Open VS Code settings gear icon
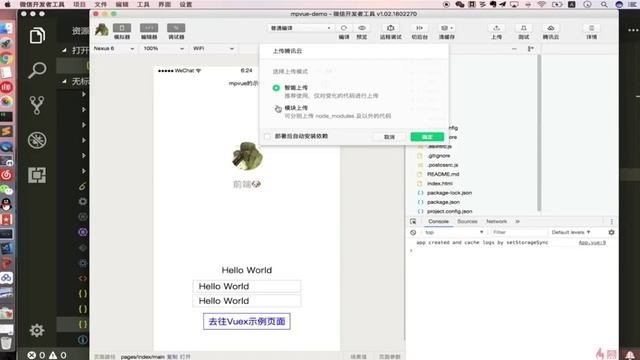The height and width of the screenshot is (360, 640). pos(37,330)
